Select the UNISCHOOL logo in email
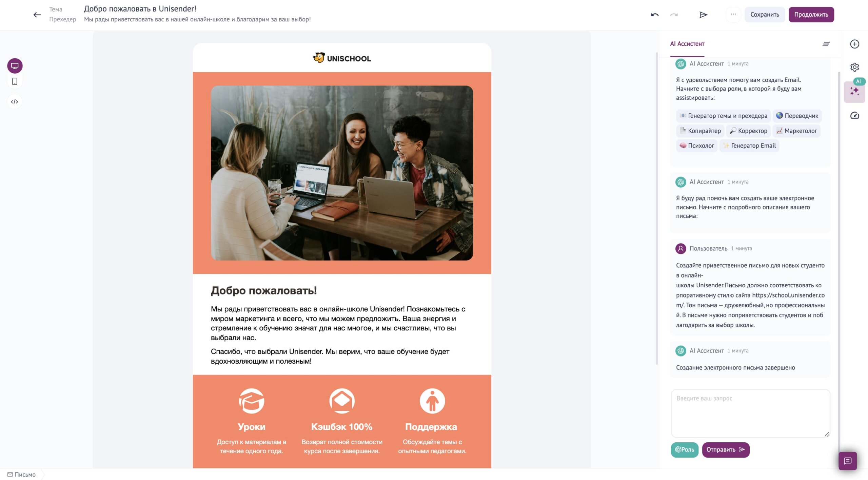This screenshot has width=868, height=480. (x=342, y=58)
